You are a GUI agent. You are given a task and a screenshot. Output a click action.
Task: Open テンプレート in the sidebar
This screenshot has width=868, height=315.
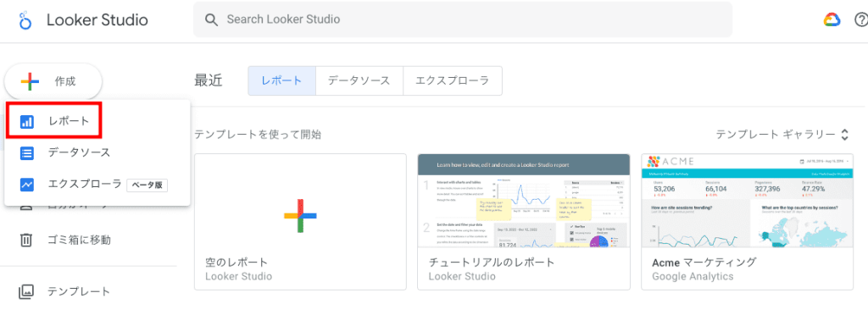79,292
